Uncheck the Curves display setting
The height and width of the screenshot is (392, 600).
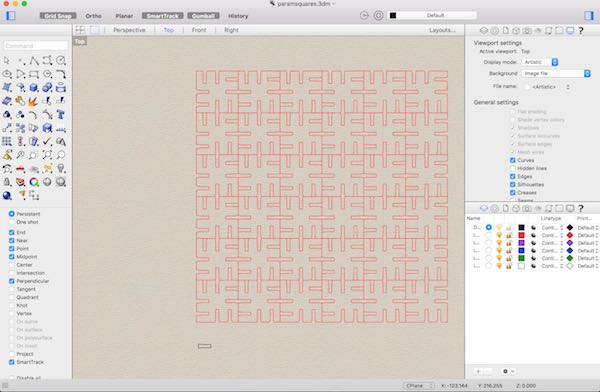coord(513,160)
